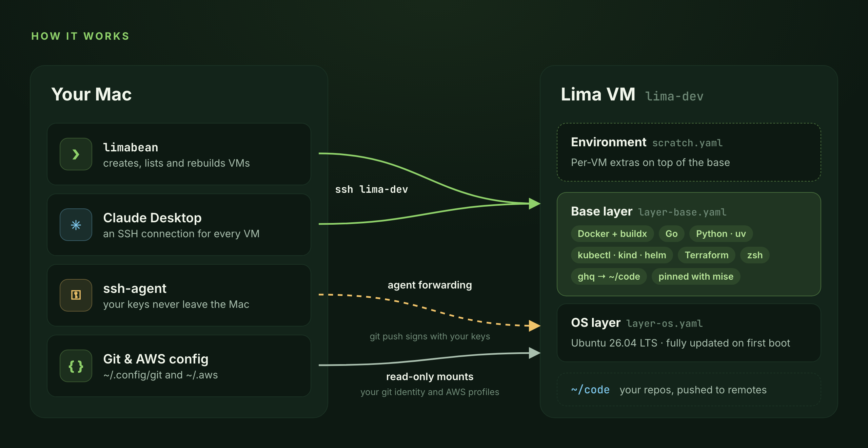Click the 'limabean' card title
Screen dimensions: 868x448
[x=131, y=147]
